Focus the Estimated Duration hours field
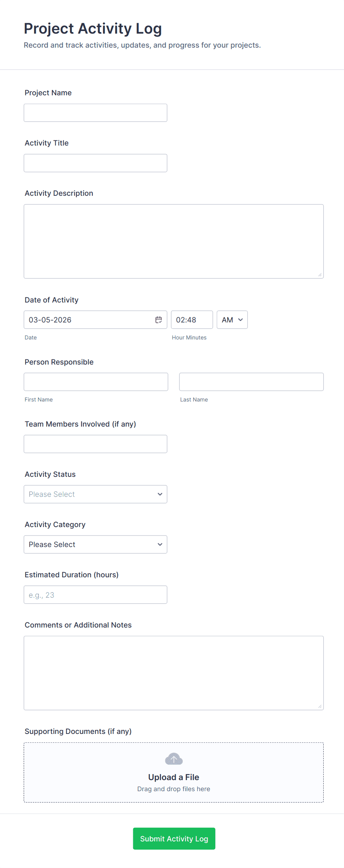The height and width of the screenshot is (868, 344). tap(95, 595)
